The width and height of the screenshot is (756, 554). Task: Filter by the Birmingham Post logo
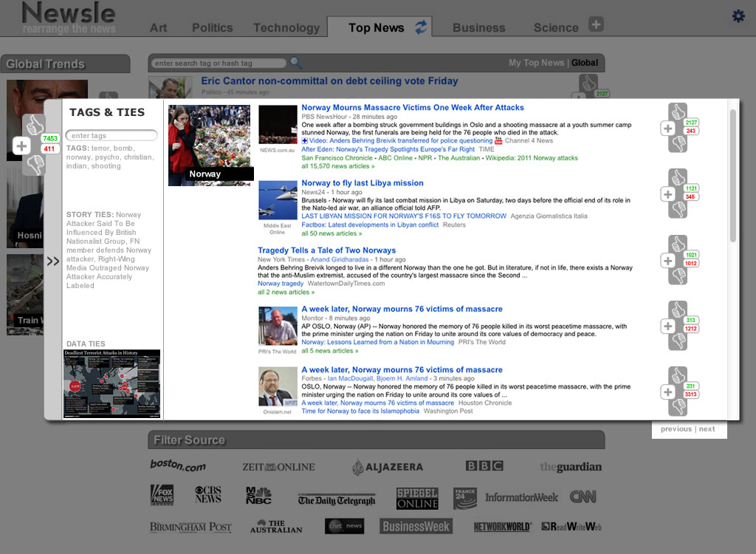(190, 527)
